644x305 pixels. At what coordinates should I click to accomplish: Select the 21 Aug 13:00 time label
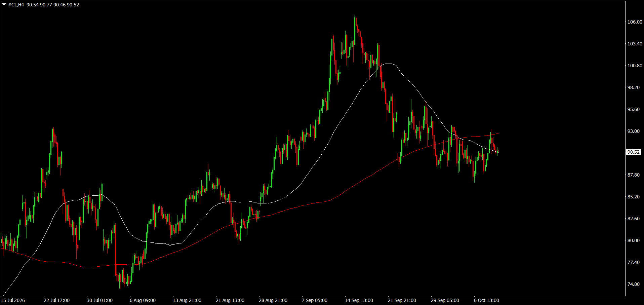pyautogui.click(x=230, y=300)
